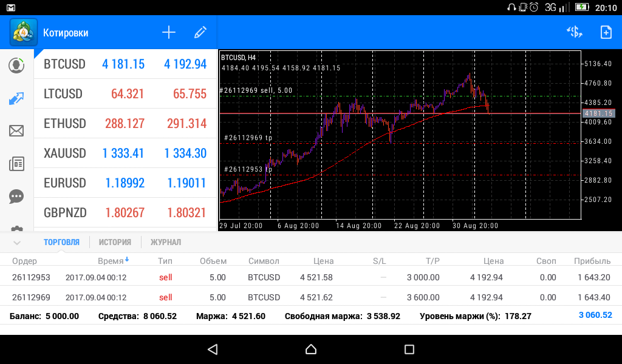Select the #26112969 tp line label
Viewport: 622px width, 364px height.
(248, 138)
